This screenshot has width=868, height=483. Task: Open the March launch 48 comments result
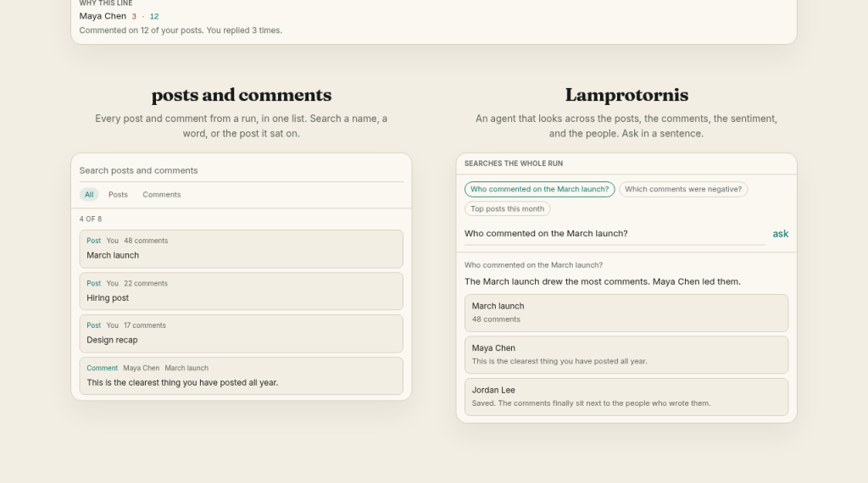pyautogui.click(x=626, y=314)
